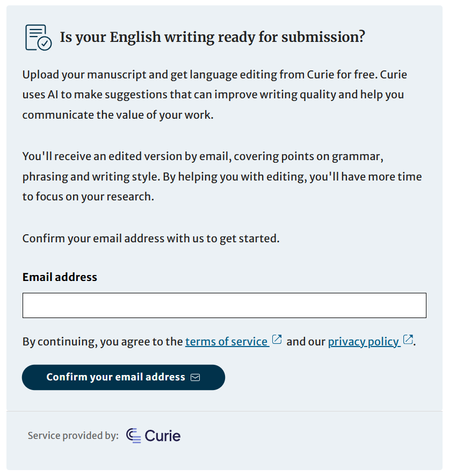This screenshot has width=449, height=476.
Task: Click the words "and our" between the links
Action: tap(306, 342)
